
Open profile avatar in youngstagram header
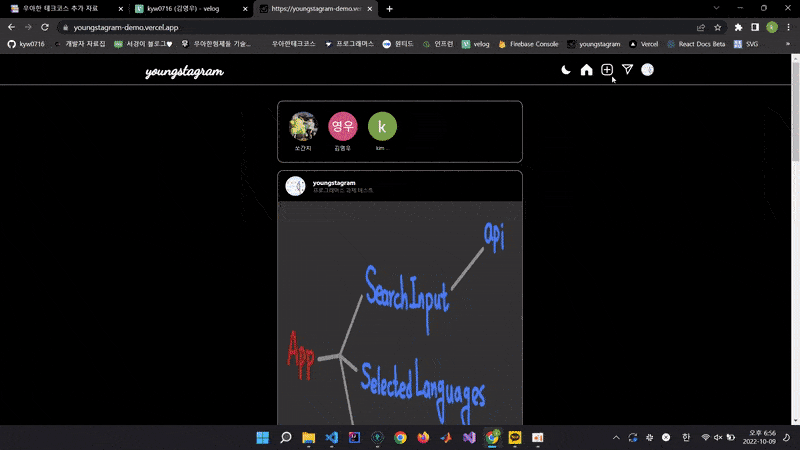click(647, 70)
